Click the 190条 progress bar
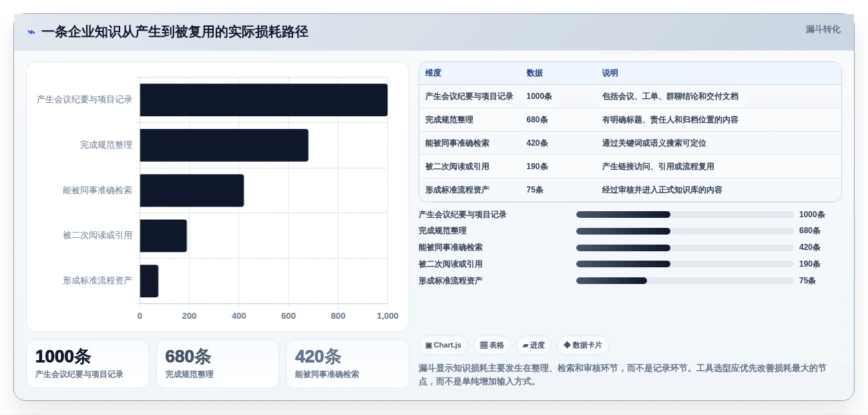 pyautogui.click(x=685, y=264)
